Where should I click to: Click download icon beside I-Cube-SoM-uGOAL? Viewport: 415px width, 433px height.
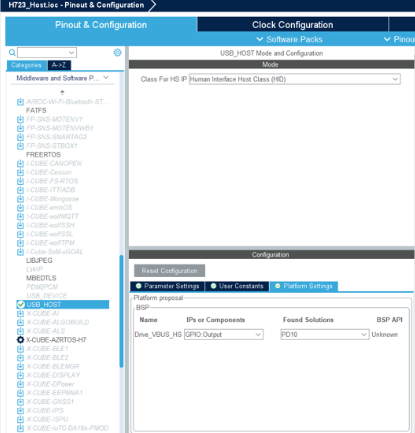point(20,252)
